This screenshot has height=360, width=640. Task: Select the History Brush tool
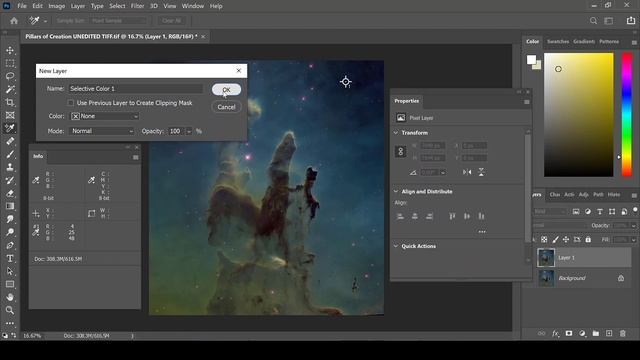10,180
